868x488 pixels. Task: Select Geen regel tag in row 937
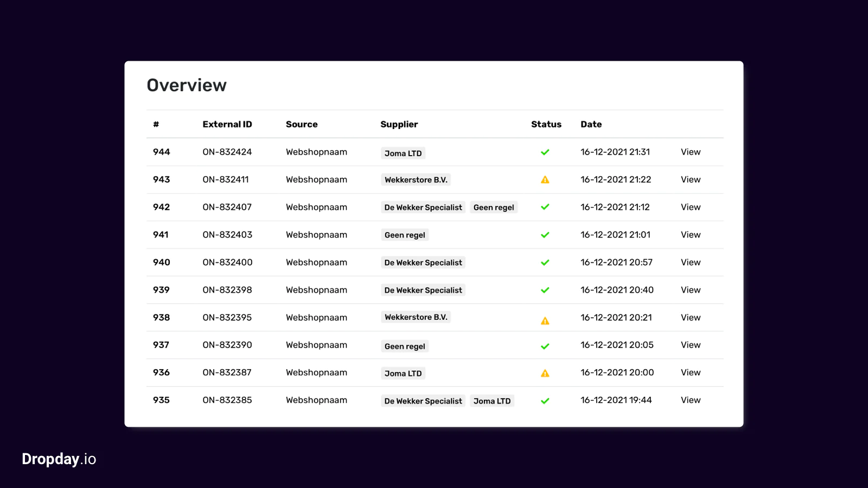pyautogui.click(x=405, y=346)
